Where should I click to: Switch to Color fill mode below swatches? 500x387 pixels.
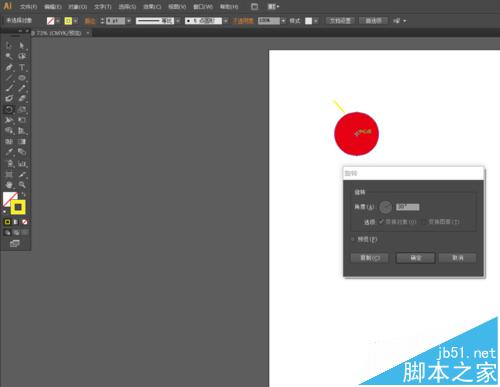point(7,222)
